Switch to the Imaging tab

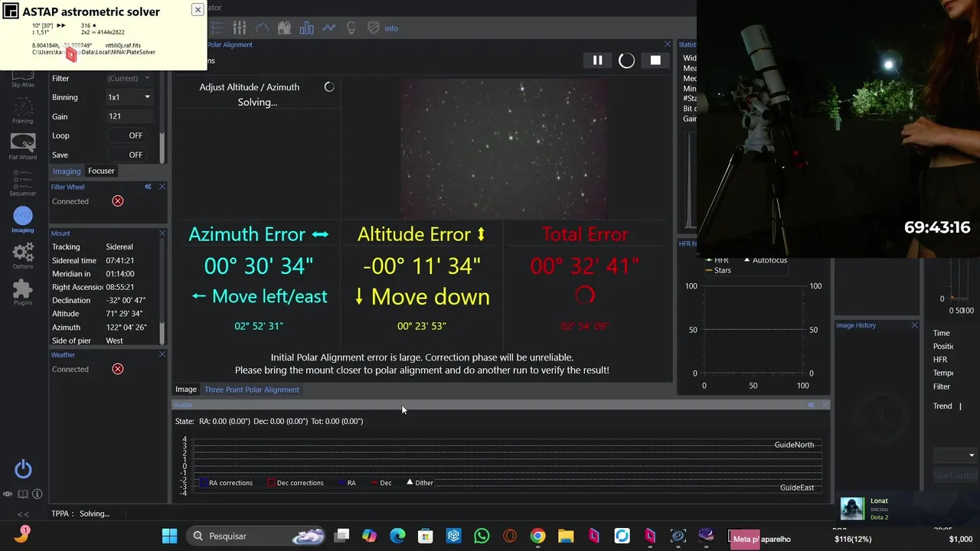(67, 171)
